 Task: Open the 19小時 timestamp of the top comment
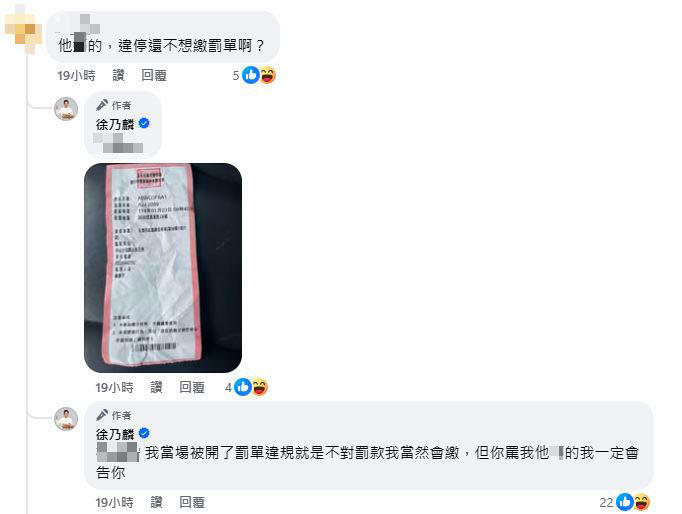coord(77,75)
